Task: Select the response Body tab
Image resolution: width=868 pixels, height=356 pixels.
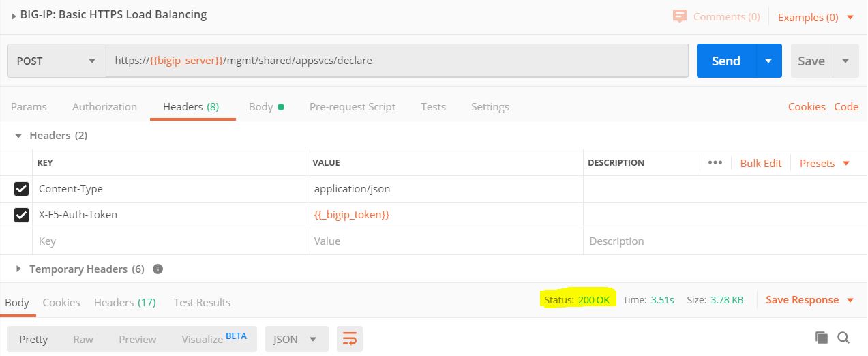Action: pyautogui.click(x=17, y=302)
